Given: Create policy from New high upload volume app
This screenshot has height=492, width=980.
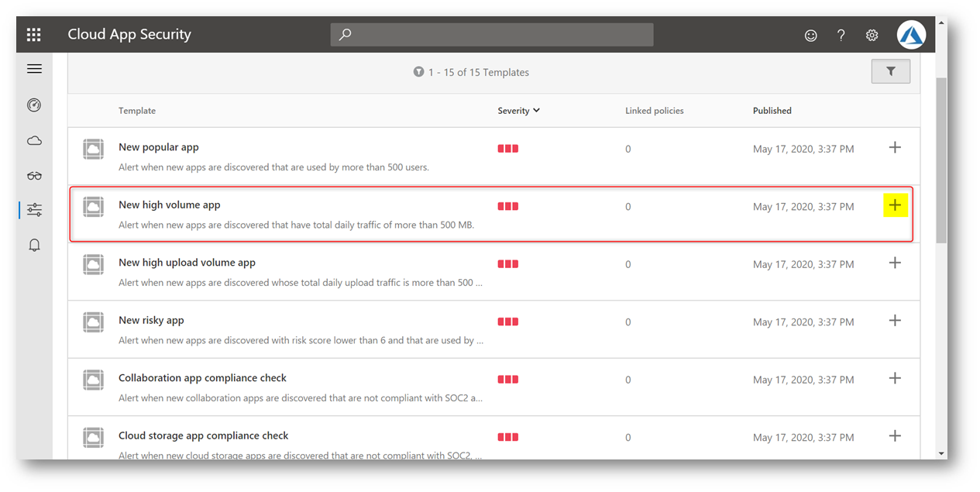Looking at the screenshot, I should coord(895,263).
